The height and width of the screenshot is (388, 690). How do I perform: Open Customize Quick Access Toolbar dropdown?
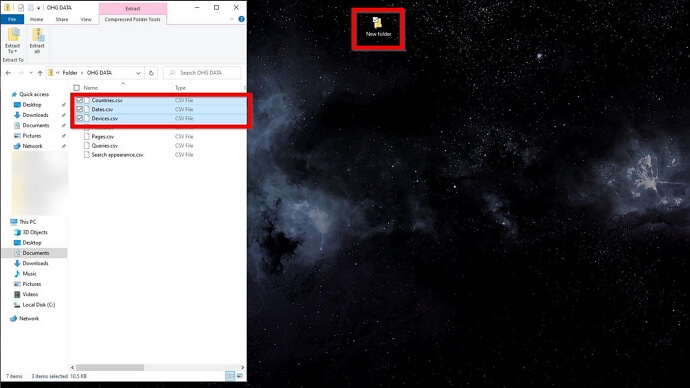[x=38, y=8]
